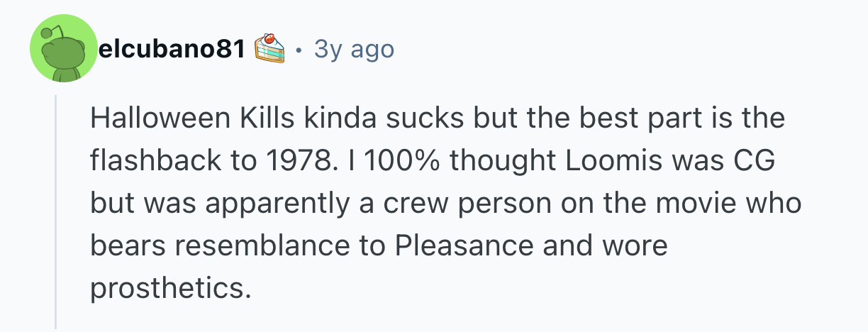
Task: Click the word "prosthetics." on the last line
Action: pos(171,289)
